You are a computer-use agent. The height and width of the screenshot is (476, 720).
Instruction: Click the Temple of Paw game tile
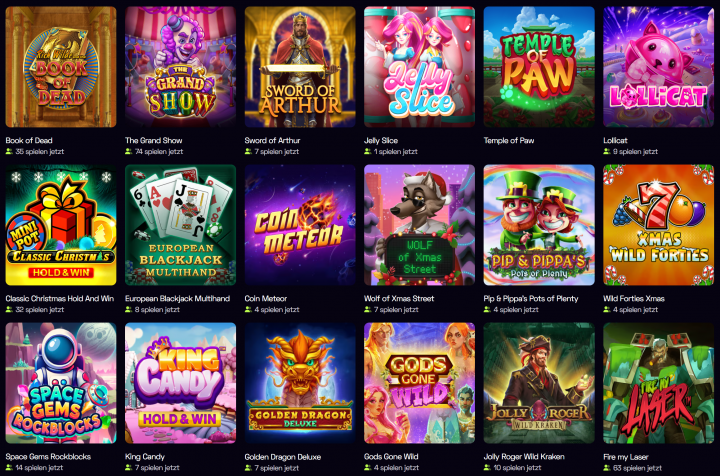[x=539, y=67]
